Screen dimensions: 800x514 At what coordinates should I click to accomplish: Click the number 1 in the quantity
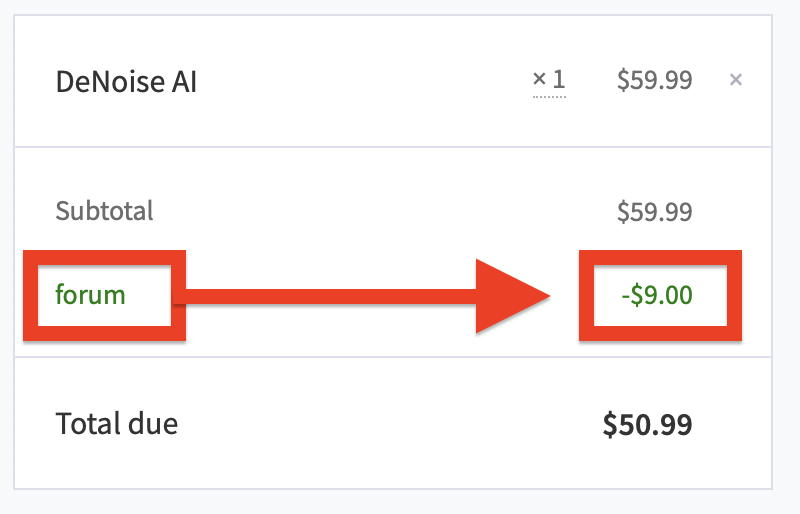[559, 80]
